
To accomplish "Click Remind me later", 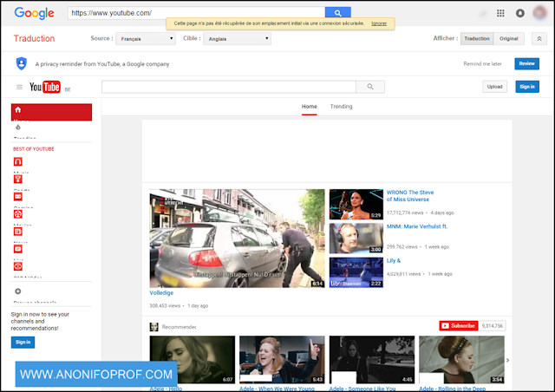I will pyautogui.click(x=482, y=63).
